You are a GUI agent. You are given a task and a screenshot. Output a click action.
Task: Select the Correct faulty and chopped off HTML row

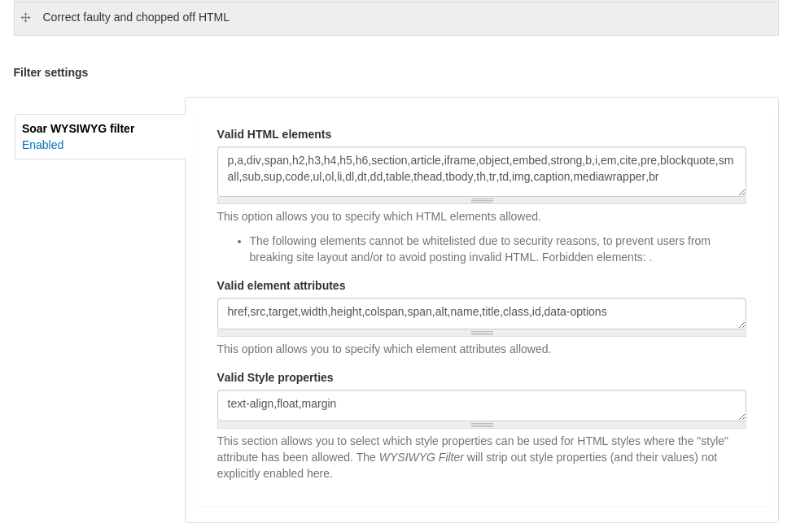coord(396,18)
